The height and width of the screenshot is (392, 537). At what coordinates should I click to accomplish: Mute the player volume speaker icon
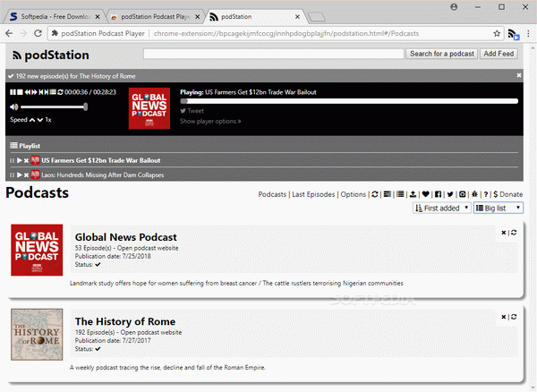click(x=14, y=107)
